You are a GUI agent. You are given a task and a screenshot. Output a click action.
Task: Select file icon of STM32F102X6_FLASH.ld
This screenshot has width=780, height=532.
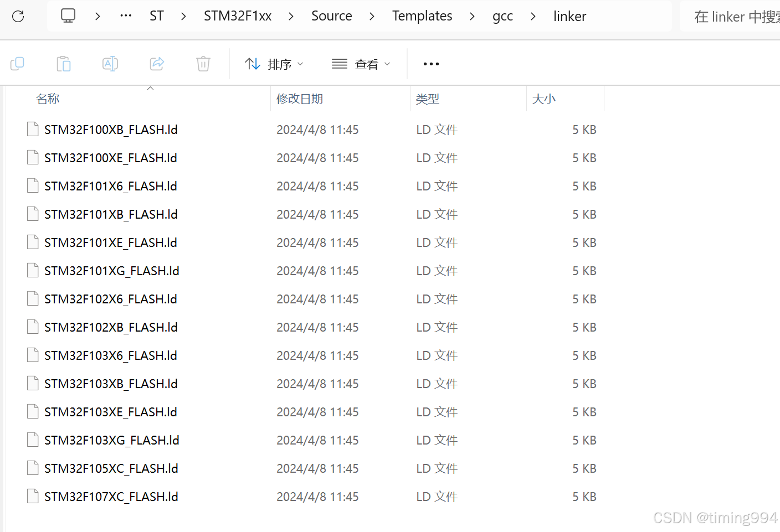[x=33, y=299]
